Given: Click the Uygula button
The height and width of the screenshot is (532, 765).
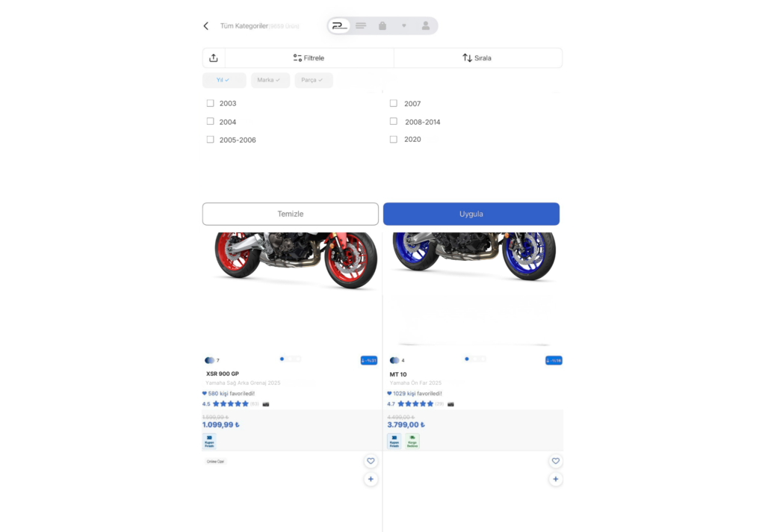Looking at the screenshot, I should coord(471,214).
